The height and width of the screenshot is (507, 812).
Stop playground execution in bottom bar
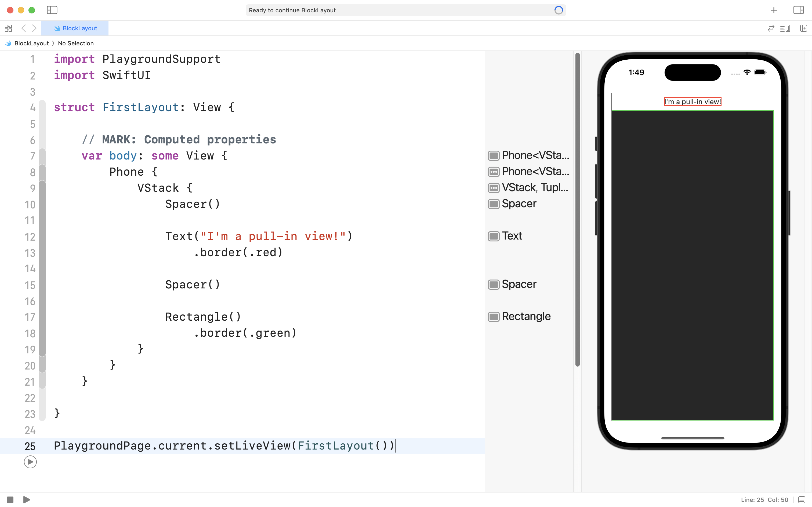[x=10, y=500]
